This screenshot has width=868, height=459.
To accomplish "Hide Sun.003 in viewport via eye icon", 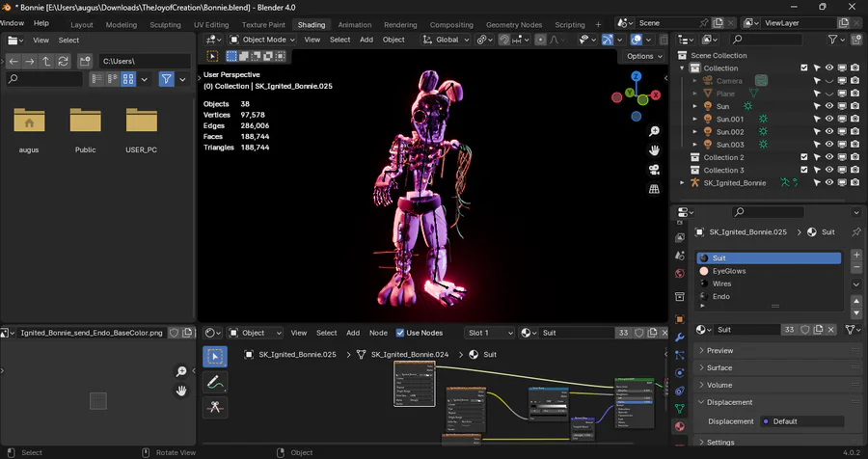I will pyautogui.click(x=829, y=145).
